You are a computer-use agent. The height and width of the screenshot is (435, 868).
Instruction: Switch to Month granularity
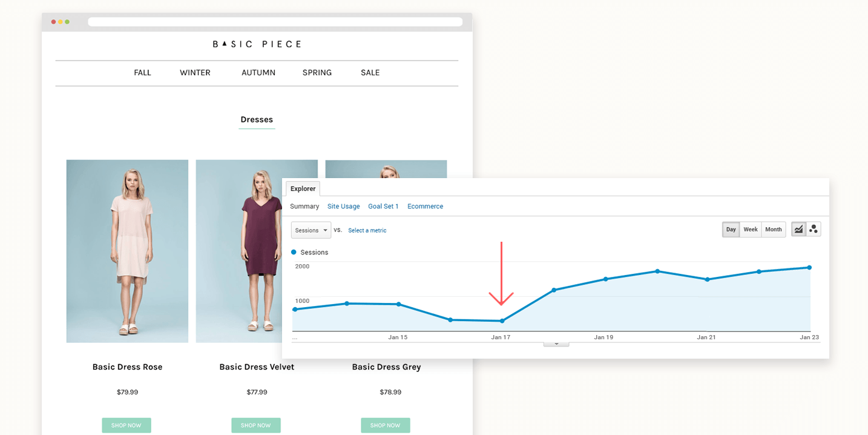pyautogui.click(x=773, y=229)
